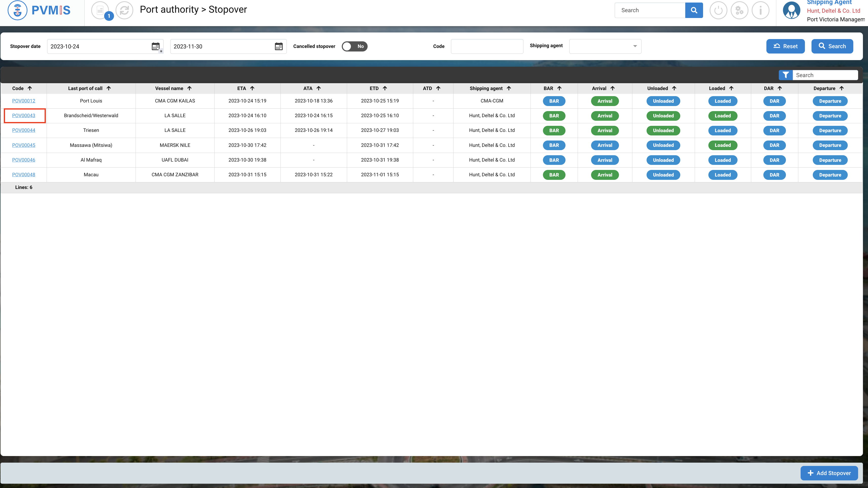This screenshot has width=868, height=488.
Task: Click the blue magnifier search icon in header
Action: tap(694, 10)
